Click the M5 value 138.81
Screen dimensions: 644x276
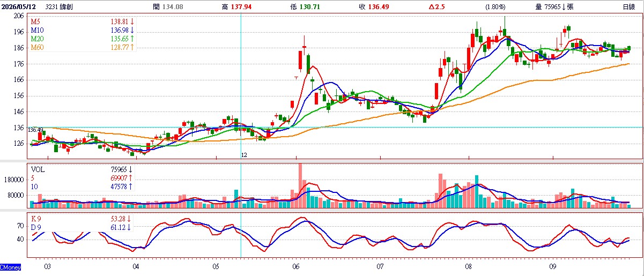coord(120,21)
